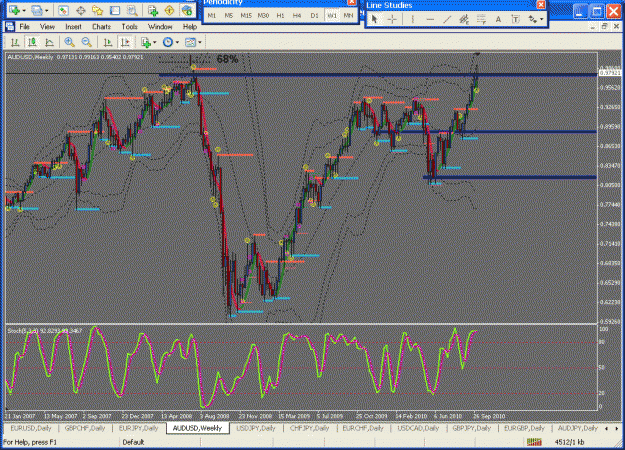Viewport: 625px width, 450px height.
Task: Select the cursor arrow in Line Studies
Action: click(x=374, y=19)
